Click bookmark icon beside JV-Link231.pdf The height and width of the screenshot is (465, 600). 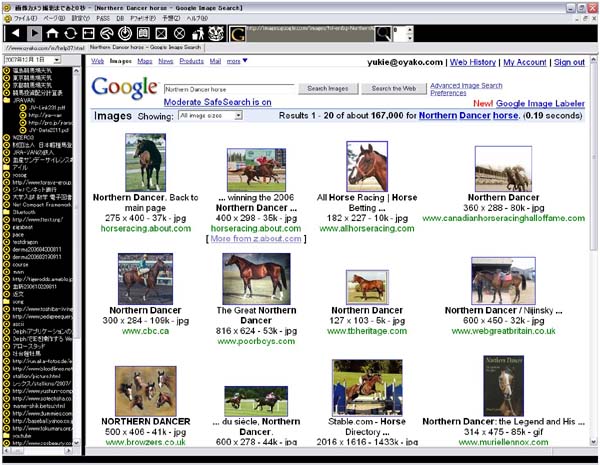click(x=23, y=108)
